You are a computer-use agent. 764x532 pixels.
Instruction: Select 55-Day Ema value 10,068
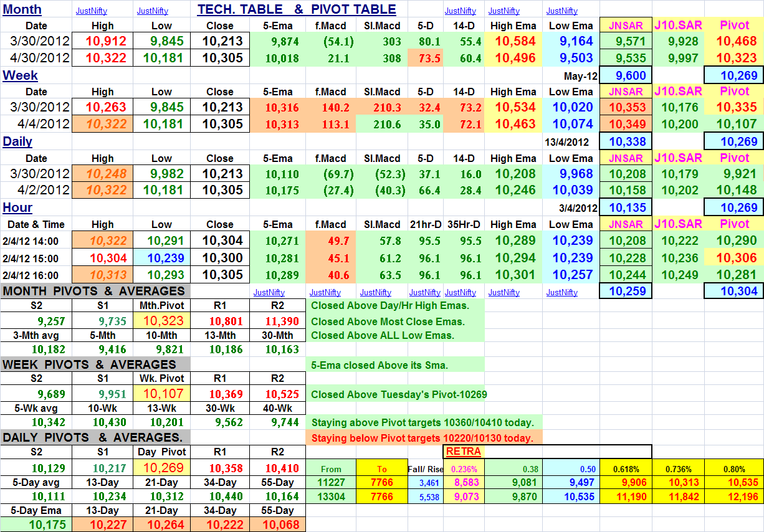click(277, 525)
